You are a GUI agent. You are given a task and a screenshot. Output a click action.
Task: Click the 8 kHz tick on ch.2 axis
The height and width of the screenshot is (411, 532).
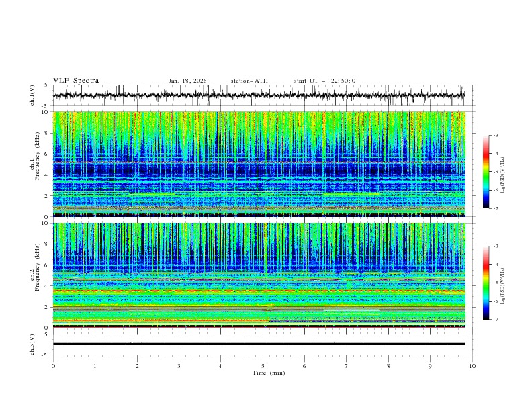pyautogui.click(x=48, y=244)
